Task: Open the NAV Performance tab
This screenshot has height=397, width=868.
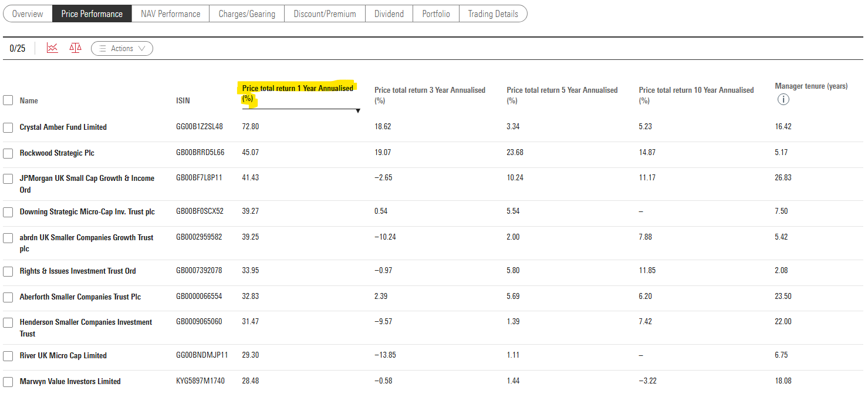Action: 171,14
